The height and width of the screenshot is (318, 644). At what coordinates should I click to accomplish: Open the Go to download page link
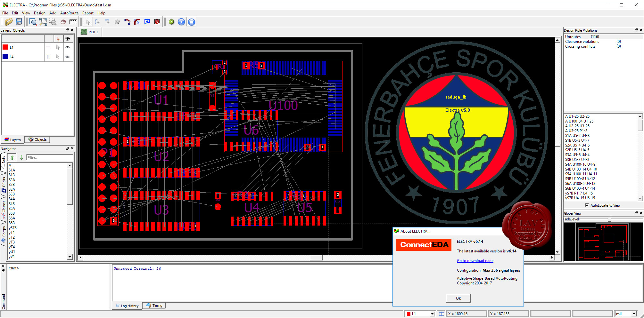pos(475,261)
